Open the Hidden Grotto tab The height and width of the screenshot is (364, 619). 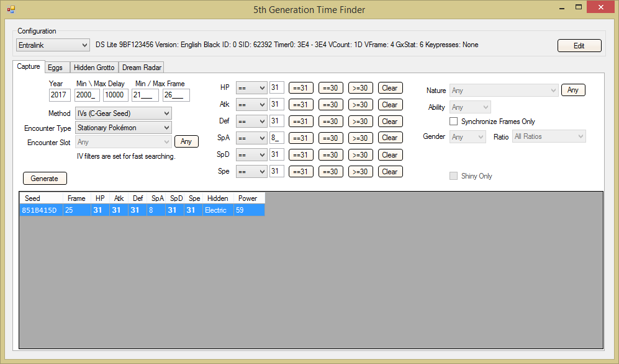(94, 68)
